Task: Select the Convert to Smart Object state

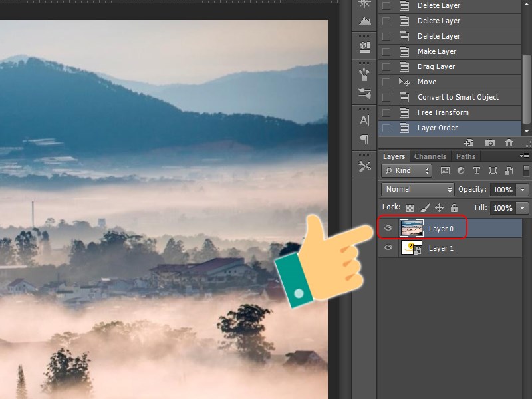Action: (x=458, y=97)
